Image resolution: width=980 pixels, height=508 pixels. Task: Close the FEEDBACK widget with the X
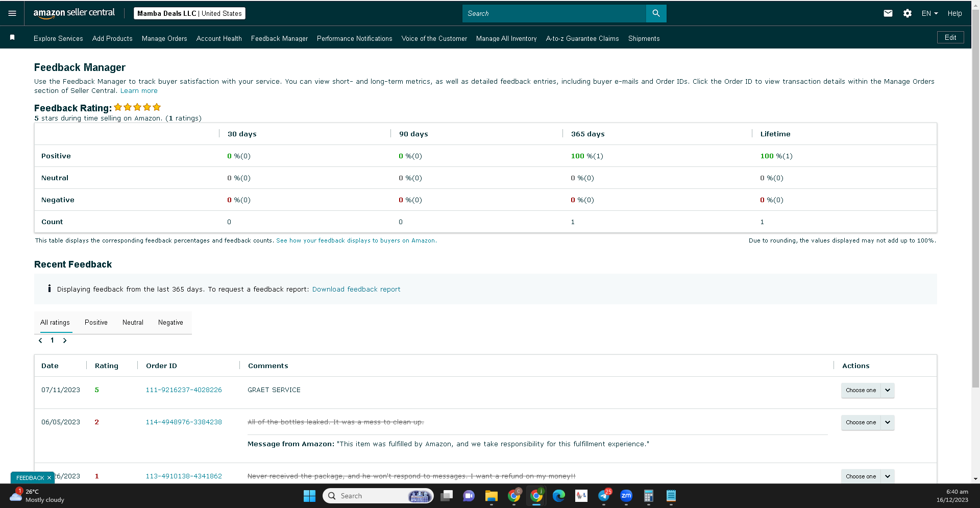(x=49, y=478)
